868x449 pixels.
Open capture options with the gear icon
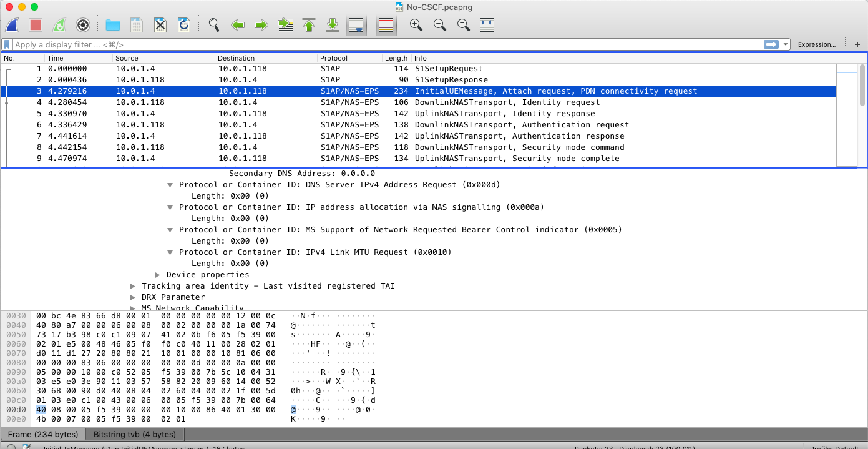click(x=83, y=24)
